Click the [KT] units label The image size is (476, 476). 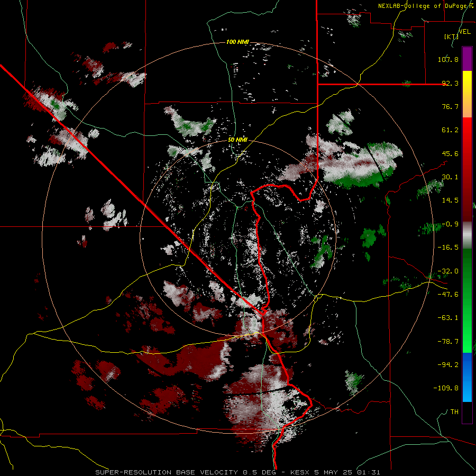451,36
